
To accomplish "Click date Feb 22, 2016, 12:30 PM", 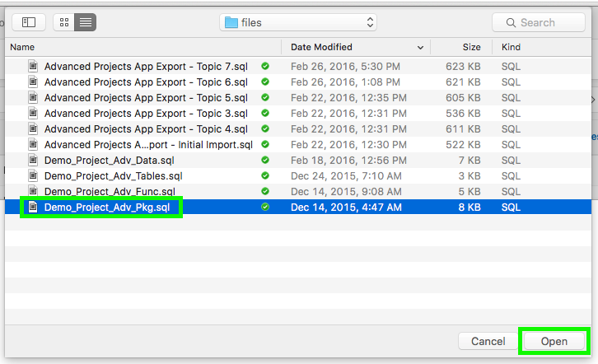I will point(348,144).
